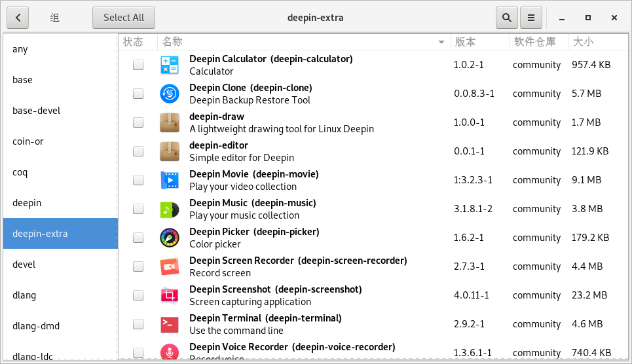632x364 pixels.
Task: Select the 'any' group
Action: [60, 49]
